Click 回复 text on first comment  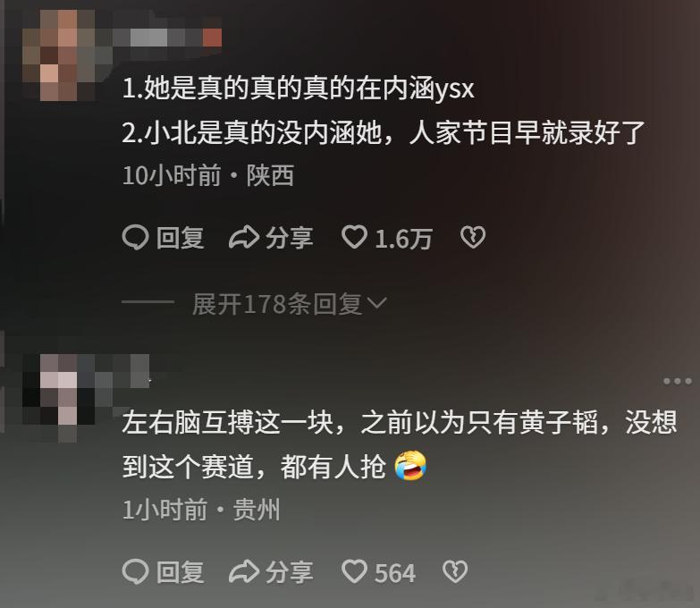pyautogui.click(x=181, y=238)
